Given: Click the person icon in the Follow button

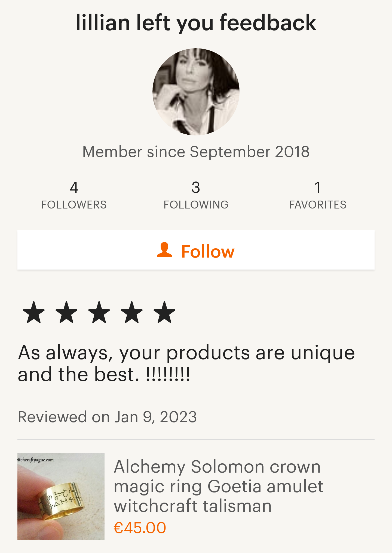Looking at the screenshot, I should click(164, 250).
